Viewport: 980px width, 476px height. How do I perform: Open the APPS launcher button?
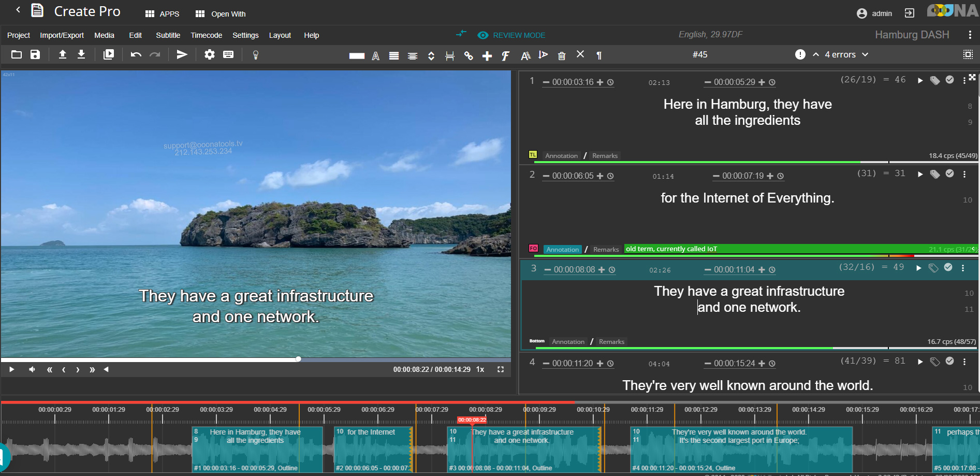162,14
